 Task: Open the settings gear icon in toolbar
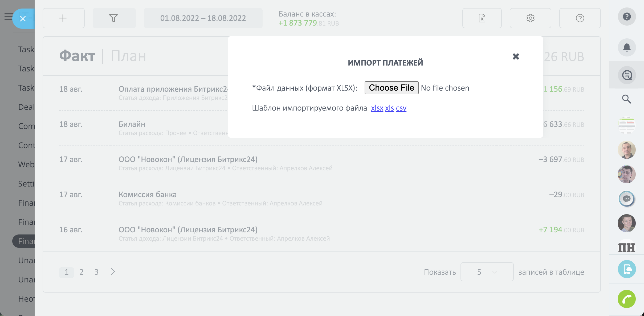(x=530, y=18)
